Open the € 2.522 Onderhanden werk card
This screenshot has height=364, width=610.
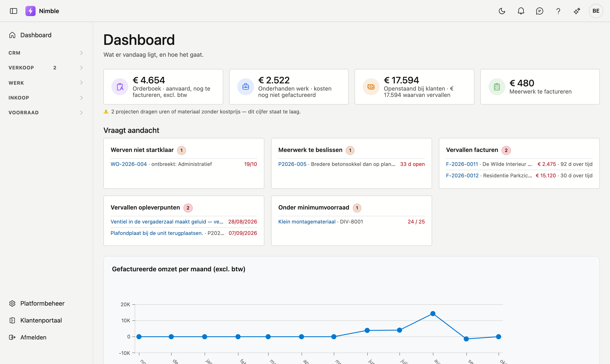(x=289, y=87)
